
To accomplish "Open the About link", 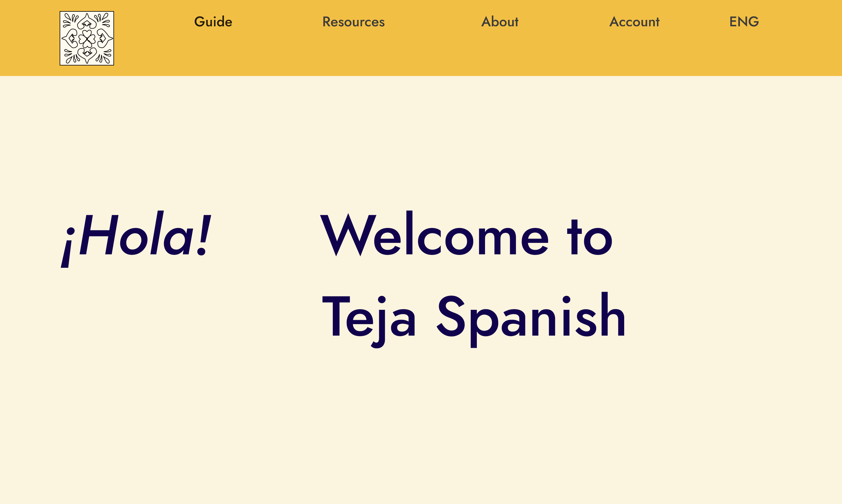I will coord(500,22).
